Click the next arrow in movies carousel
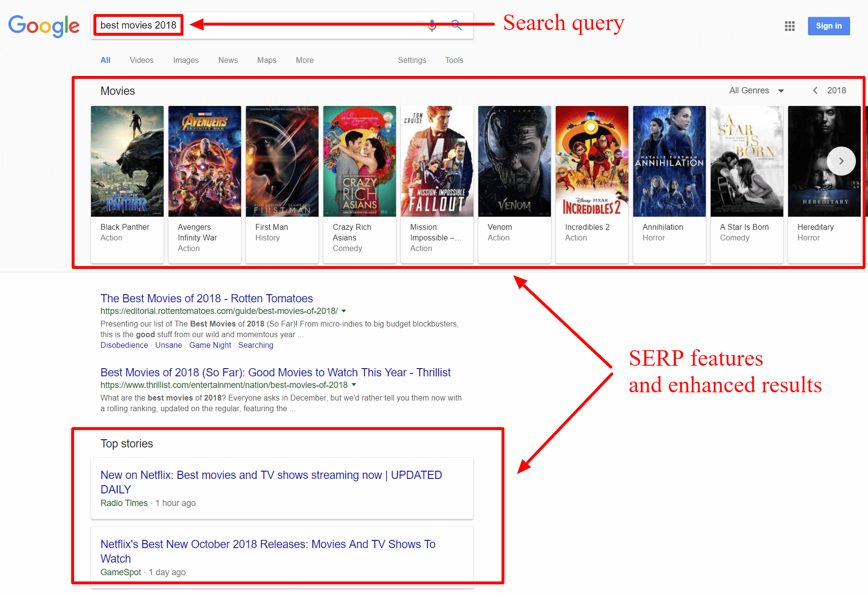The image size is (868, 595). (x=841, y=161)
